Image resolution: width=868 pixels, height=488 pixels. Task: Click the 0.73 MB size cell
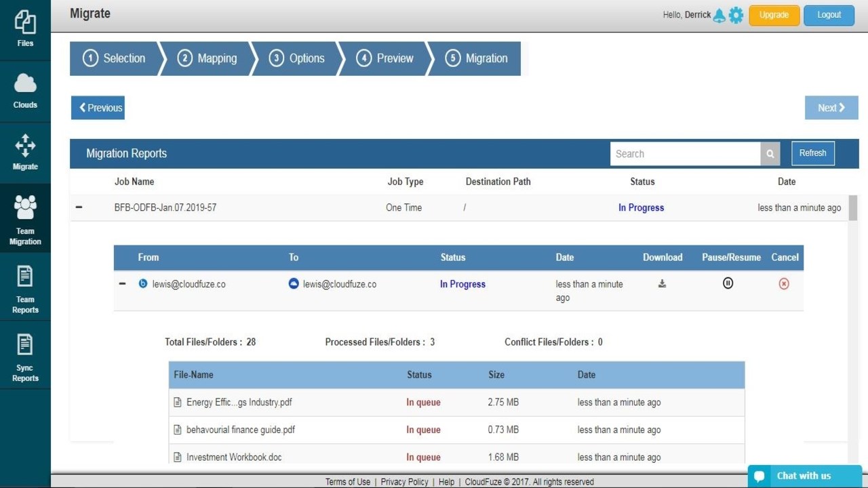(x=503, y=430)
